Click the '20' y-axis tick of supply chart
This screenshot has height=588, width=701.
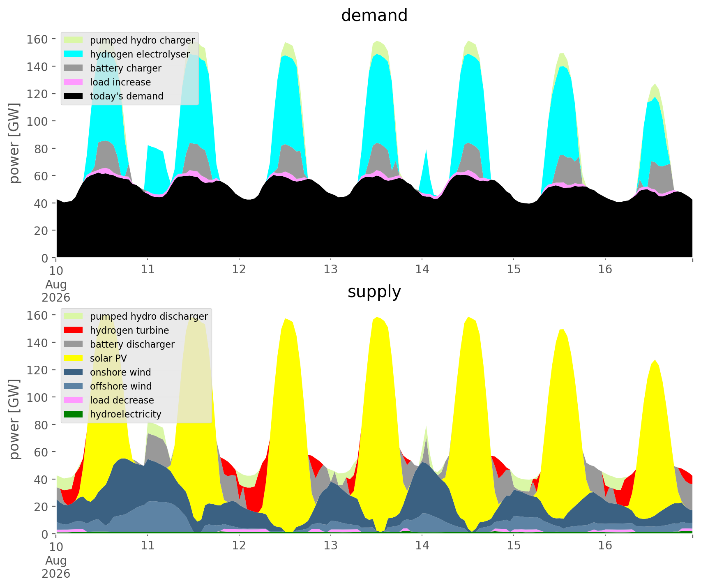pyautogui.click(x=41, y=507)
